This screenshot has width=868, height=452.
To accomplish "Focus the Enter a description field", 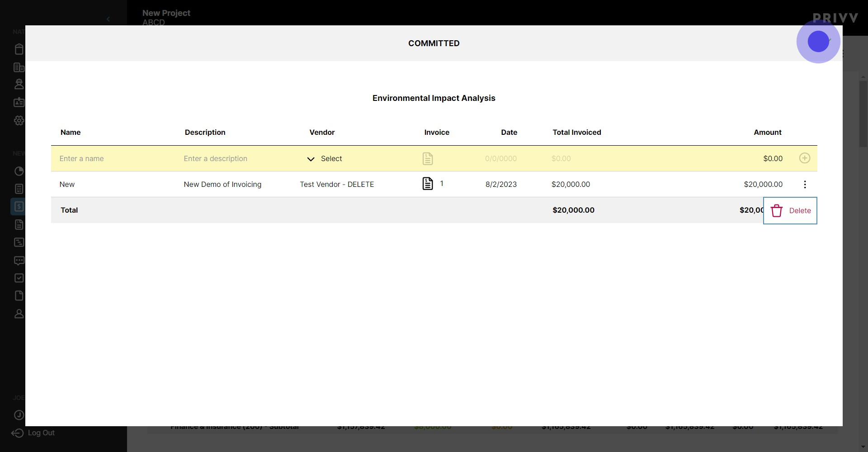I will click(215, 158).
